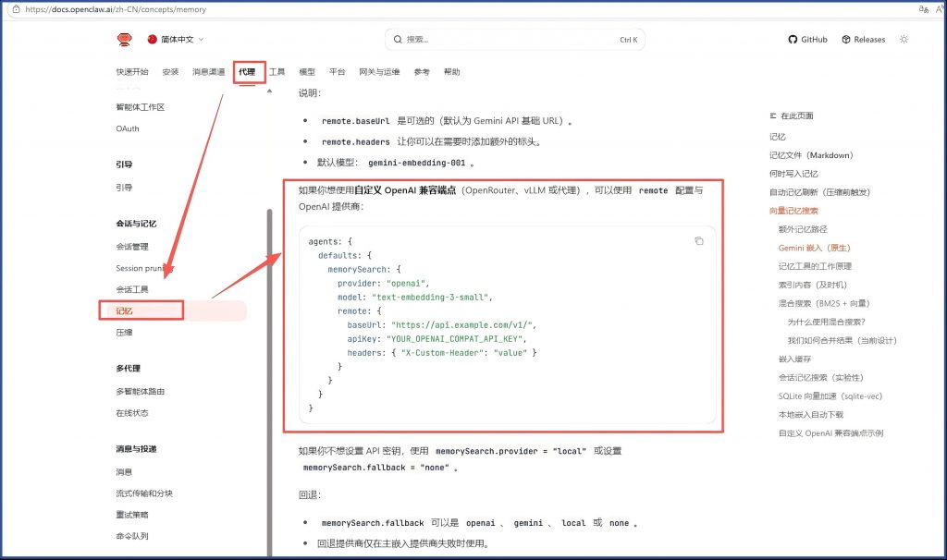
Task: Click the browser translate icon in address bar
Action: pos(923,9)
